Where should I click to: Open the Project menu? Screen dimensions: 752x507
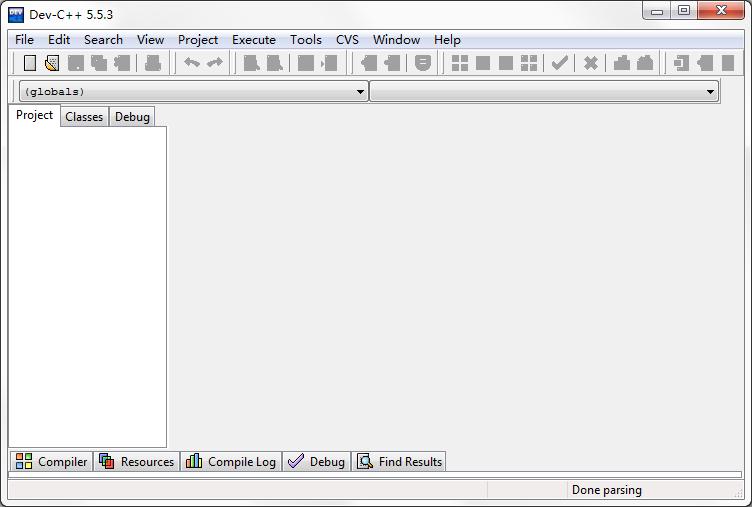point(198,39)
